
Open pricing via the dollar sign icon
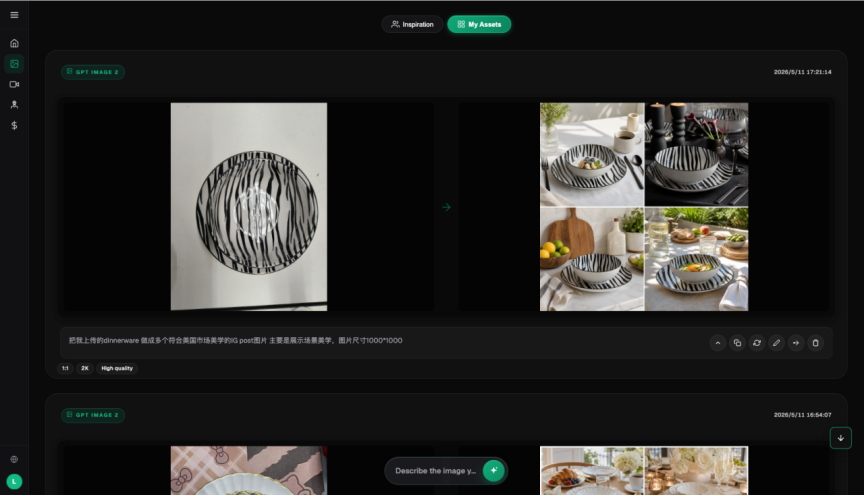pyautogui.click(x=14, y=126)
